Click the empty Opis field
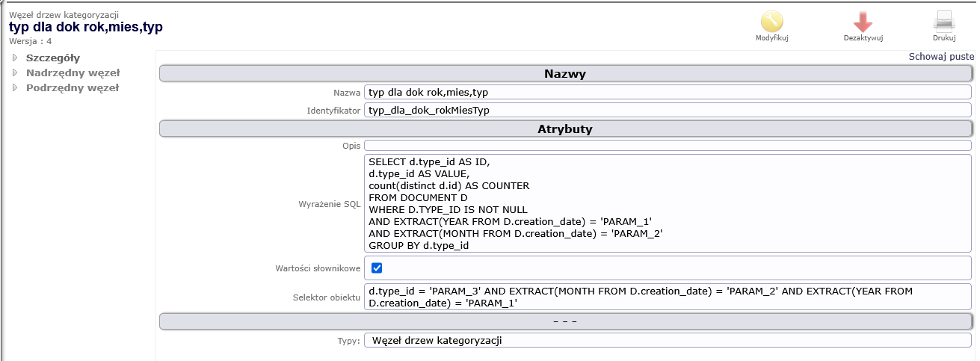This screenshot has width=980, height=361. (667, 146)
